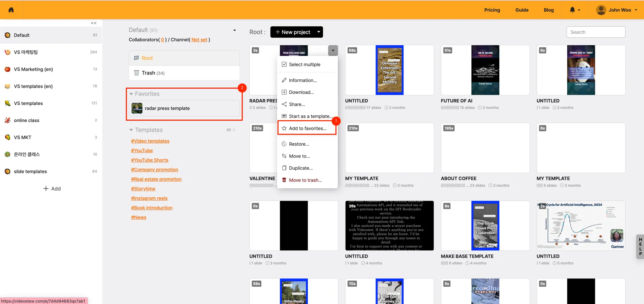Expand the Default workspace dropdown arrow
The image size is (644, 304).
(234, 30)
